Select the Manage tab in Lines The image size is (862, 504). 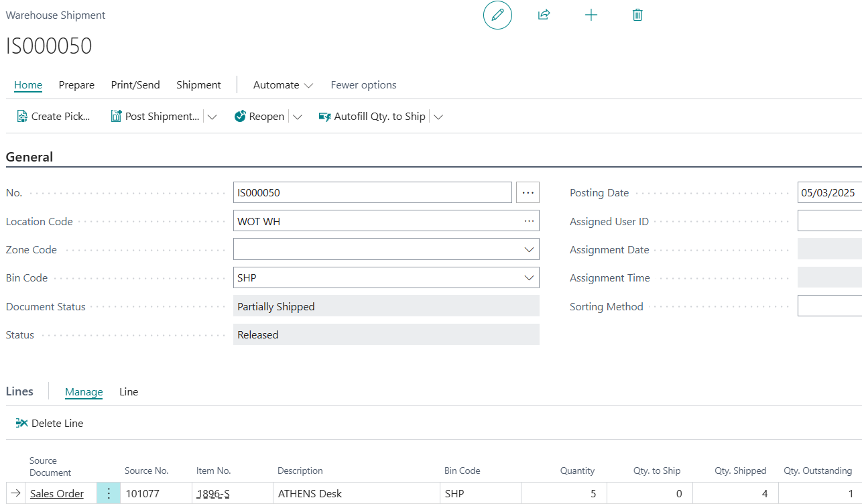tap(84, 392)
